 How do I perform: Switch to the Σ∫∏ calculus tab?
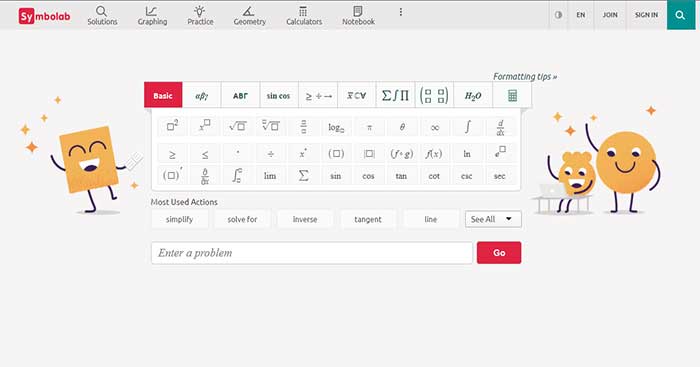click(396, 95)
